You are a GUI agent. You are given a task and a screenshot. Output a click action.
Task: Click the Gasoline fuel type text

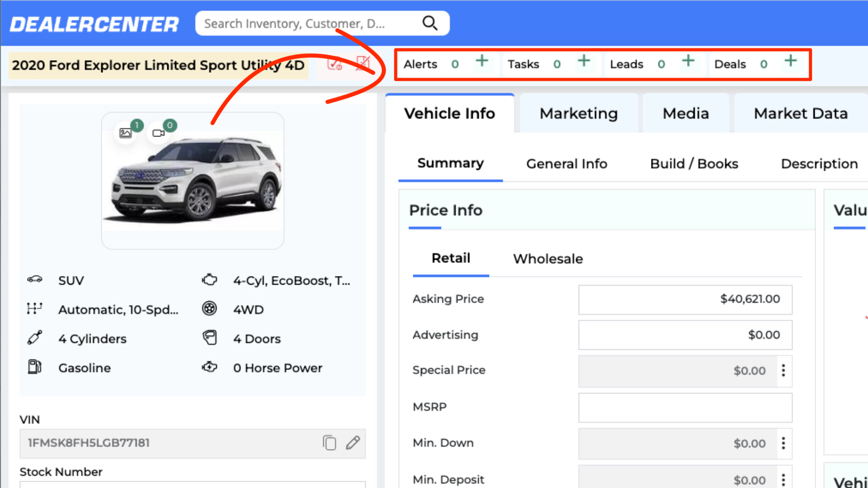tap(85, 368)
